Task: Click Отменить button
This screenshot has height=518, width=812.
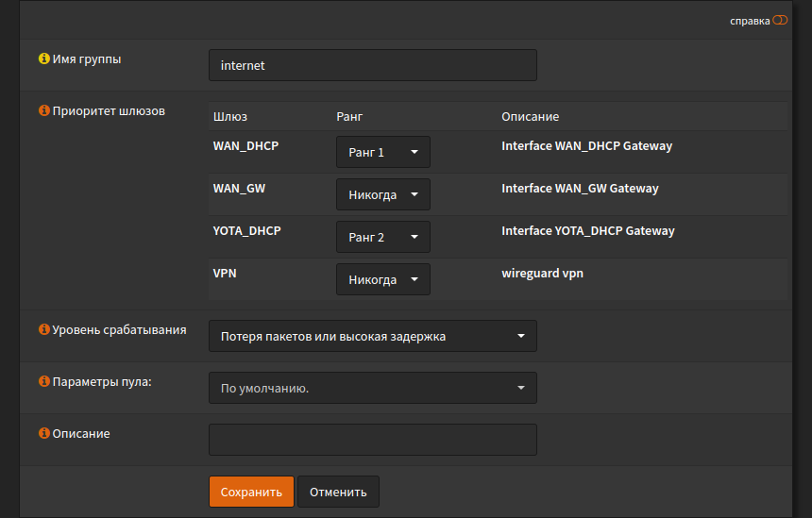Action: pos(338,492)
